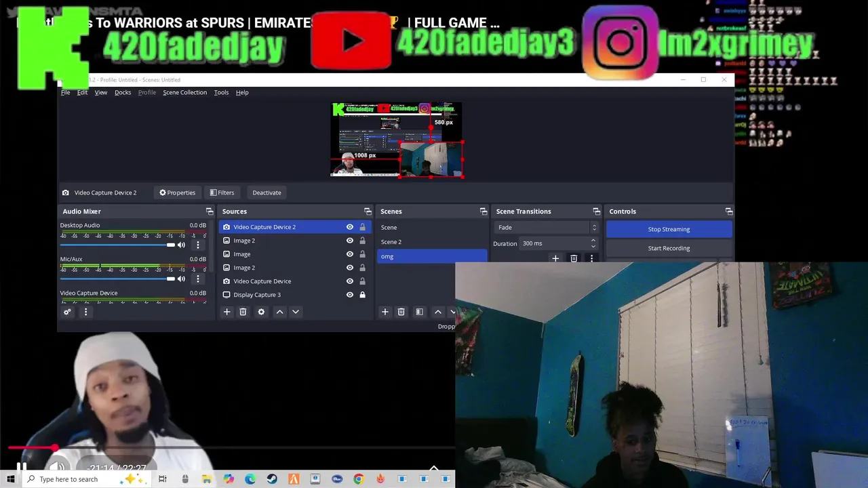Click the Deactivate button
This screenshot has width=868, height=488.
pos(267,192)
